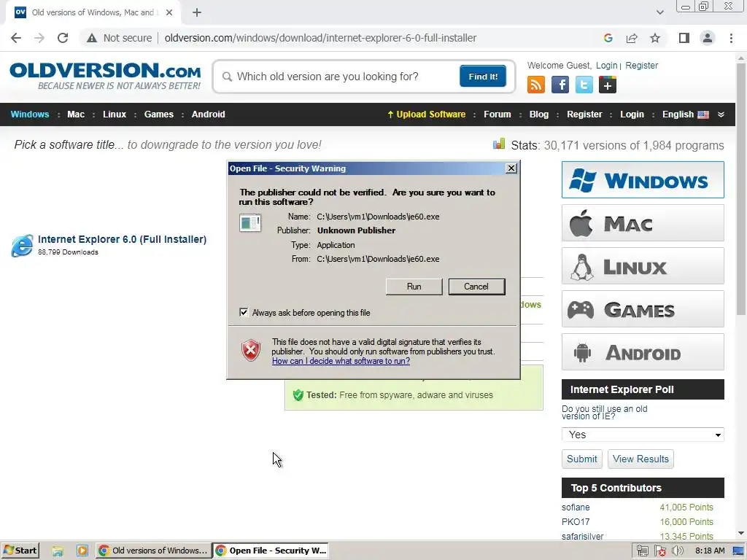Viewport: 747px width, 560px height.
Task: Click the page vertical scrollbar
Action: tap(741, 190)
